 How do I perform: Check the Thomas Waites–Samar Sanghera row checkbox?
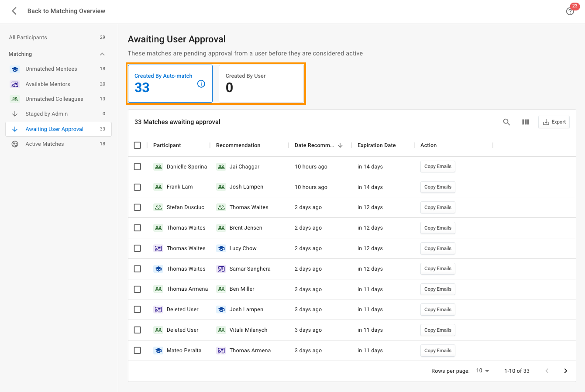click(138, 269)
